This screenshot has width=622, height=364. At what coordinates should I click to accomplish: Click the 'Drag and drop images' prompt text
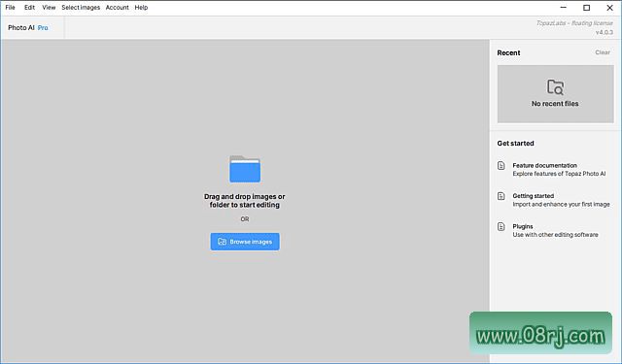pos(244,201)
